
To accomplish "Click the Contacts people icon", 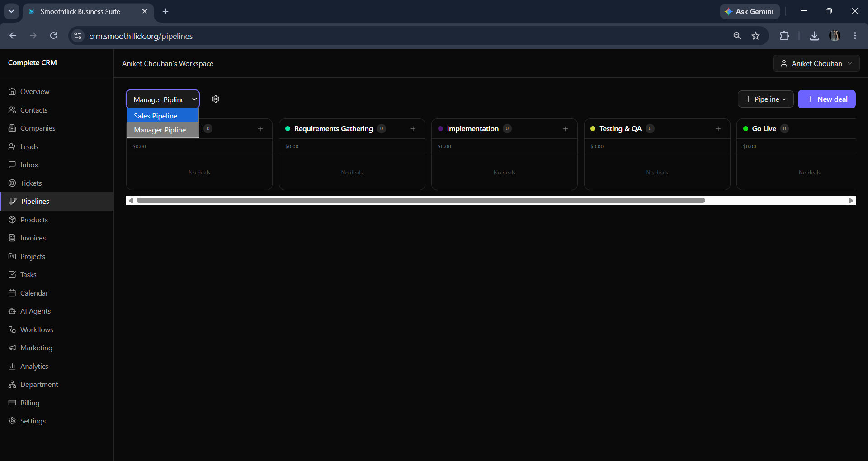I will point(12,110).
